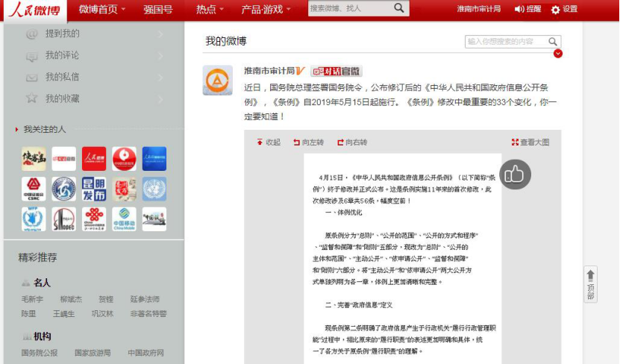Click the United Nations followed account icon

(x=154, y=189)
